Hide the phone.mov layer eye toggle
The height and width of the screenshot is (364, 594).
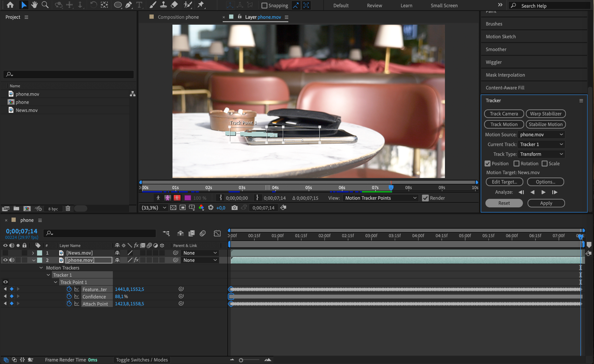5,260
